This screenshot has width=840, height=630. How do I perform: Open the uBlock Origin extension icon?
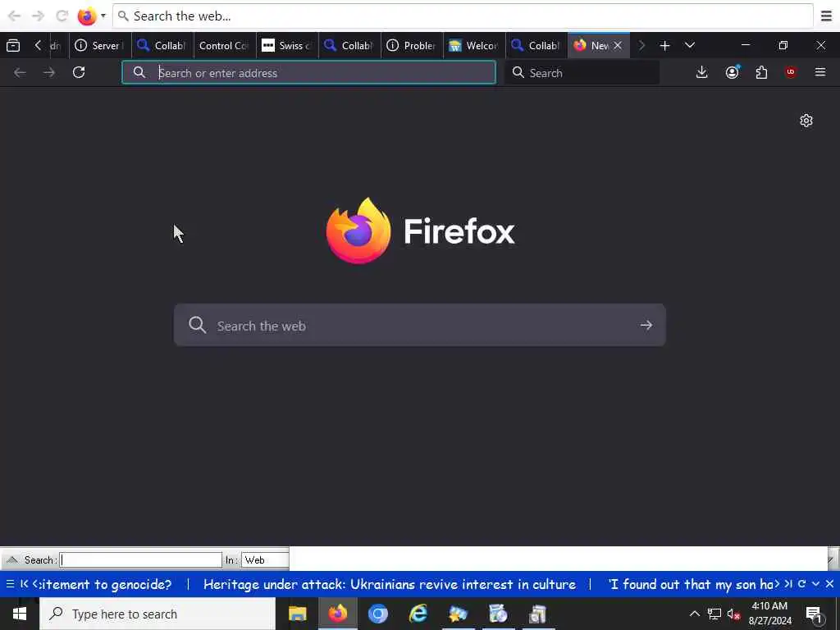point(791,72)
